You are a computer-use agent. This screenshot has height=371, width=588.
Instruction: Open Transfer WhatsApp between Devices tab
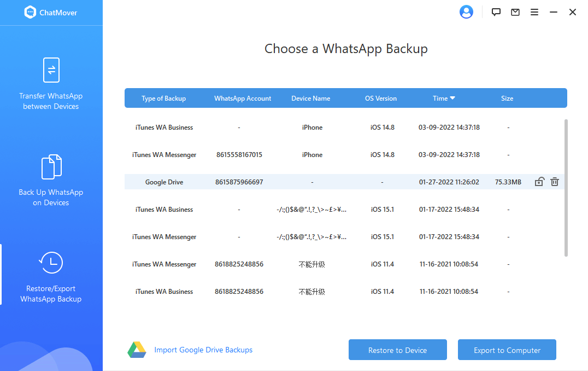coord(51,84)
